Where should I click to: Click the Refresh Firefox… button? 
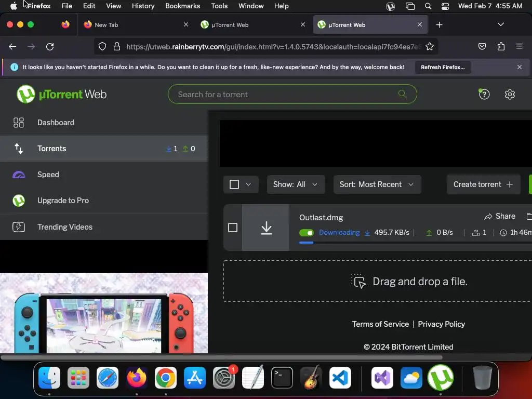pos(443,67)
